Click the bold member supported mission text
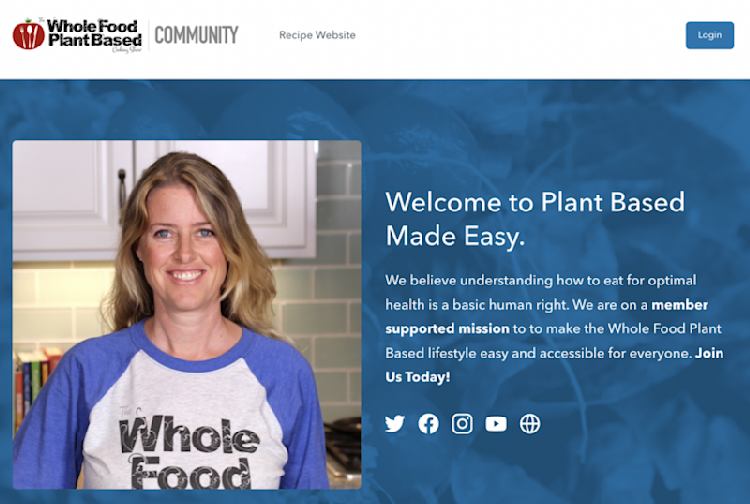 (546, 317)
